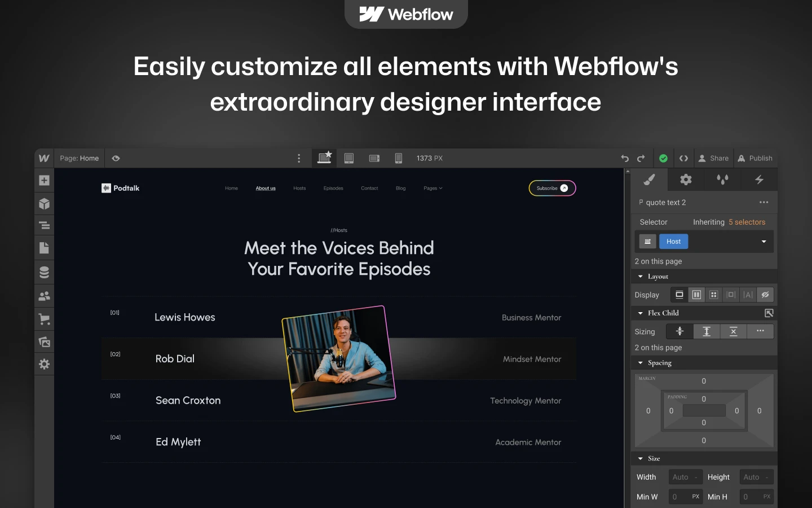Open the Assets images icon
The height and width of the screenshot is (508, 812).
coord(44,341)
